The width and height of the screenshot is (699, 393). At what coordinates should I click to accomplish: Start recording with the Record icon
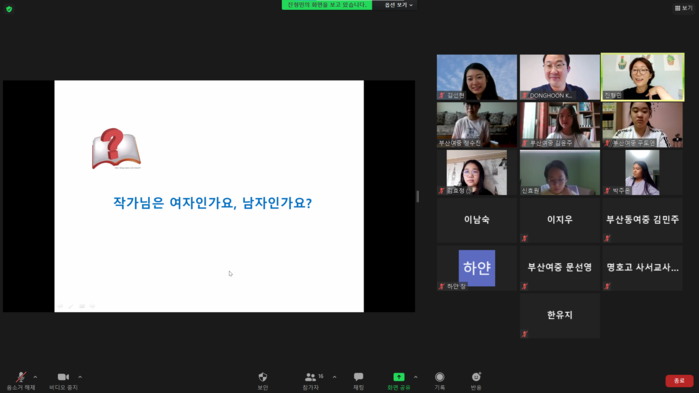point(440,377)
